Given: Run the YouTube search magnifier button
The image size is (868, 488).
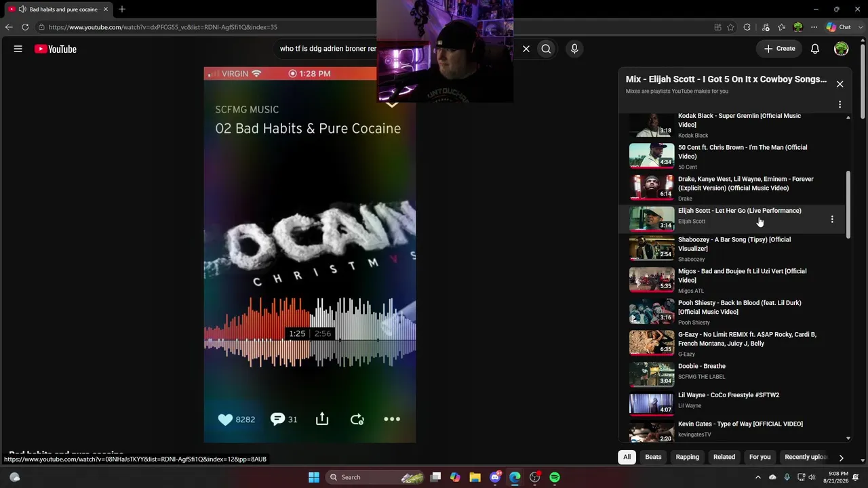Looking at the screenshot, I should [x=546, y=49].
